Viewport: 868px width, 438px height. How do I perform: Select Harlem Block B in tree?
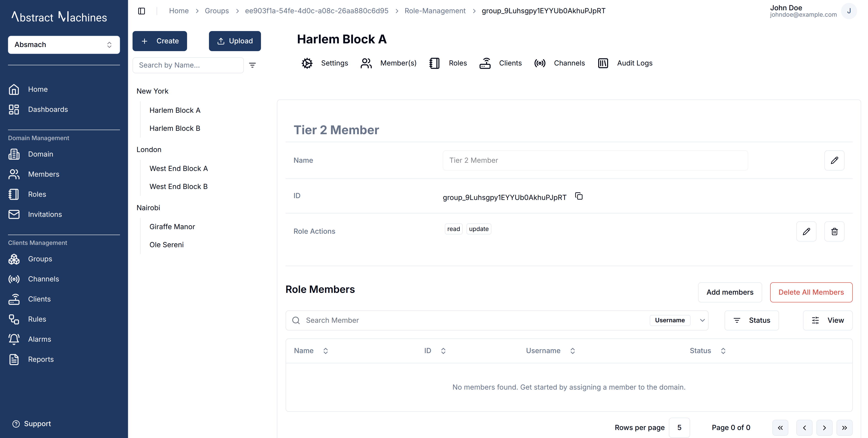(175, 129)
